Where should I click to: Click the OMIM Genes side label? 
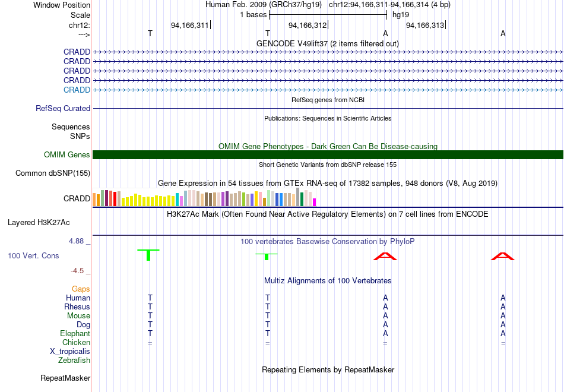tap(66, 155)
